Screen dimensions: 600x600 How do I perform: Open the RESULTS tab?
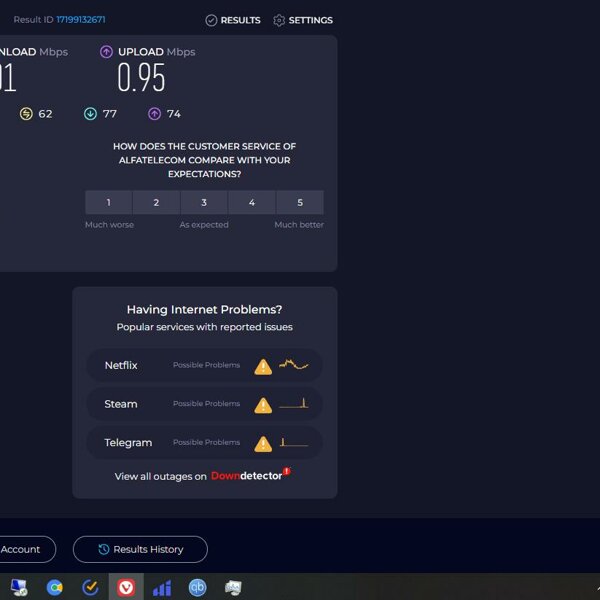[x=233, y=20]
